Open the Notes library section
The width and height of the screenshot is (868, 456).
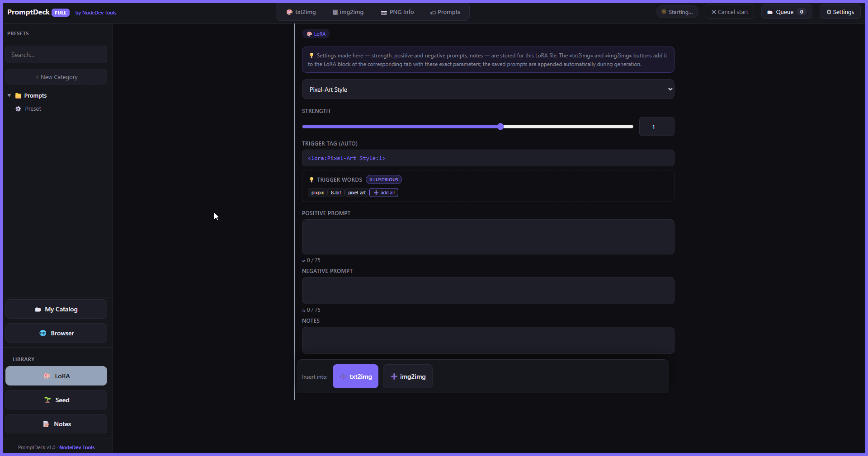point(56,424)
